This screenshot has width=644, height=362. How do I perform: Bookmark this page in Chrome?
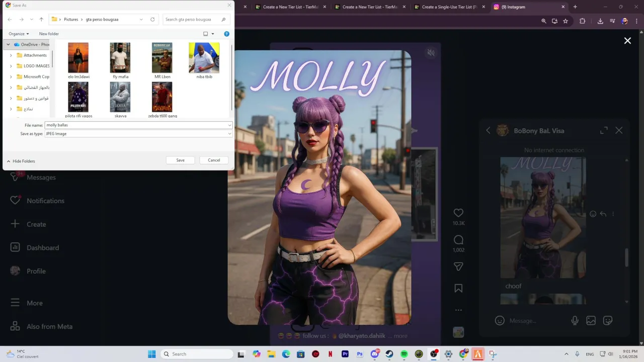coord(566,21)
